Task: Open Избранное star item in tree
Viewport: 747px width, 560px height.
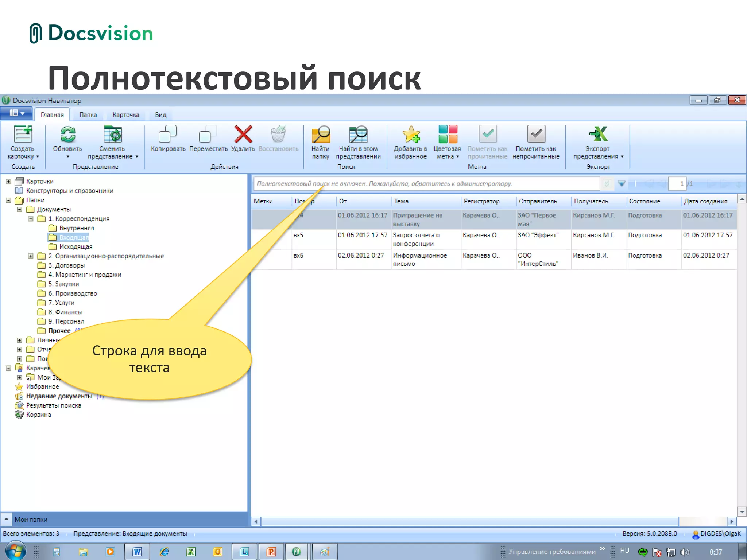Action: click(42, 386)
